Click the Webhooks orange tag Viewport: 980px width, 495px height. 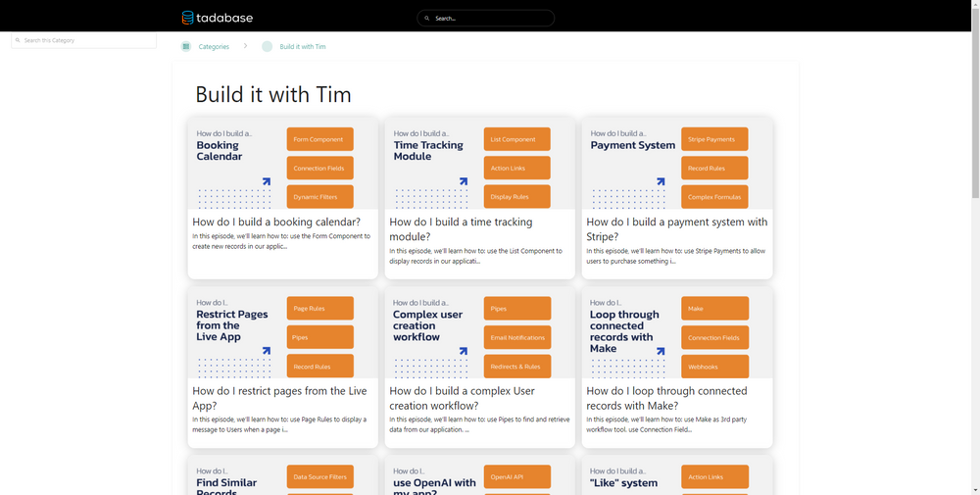715,367
